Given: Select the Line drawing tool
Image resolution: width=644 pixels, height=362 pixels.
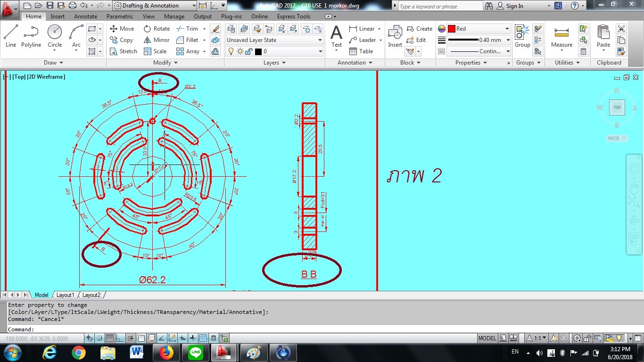Looking at the screenshot, I should point(11,36).
